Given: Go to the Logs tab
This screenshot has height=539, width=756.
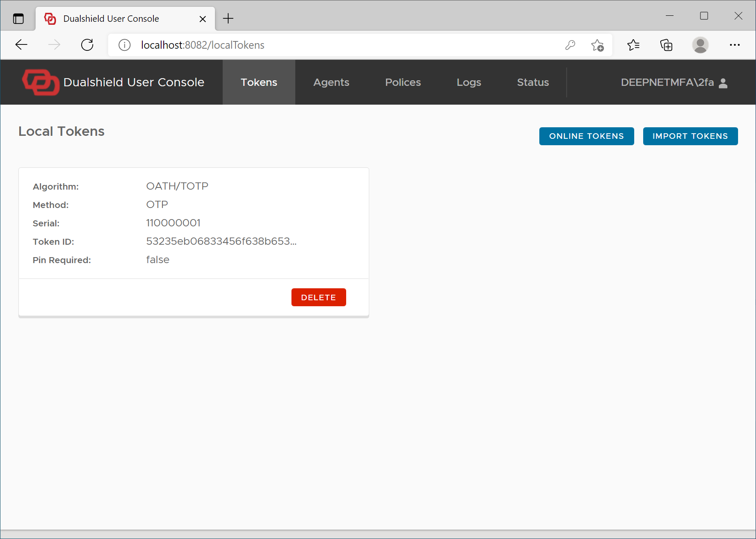Looking at the screenshot, I should click(469, 82).
